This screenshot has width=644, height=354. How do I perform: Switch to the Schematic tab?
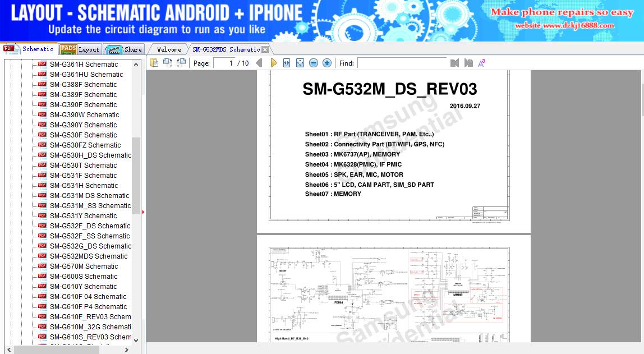(x=29, y=49)
